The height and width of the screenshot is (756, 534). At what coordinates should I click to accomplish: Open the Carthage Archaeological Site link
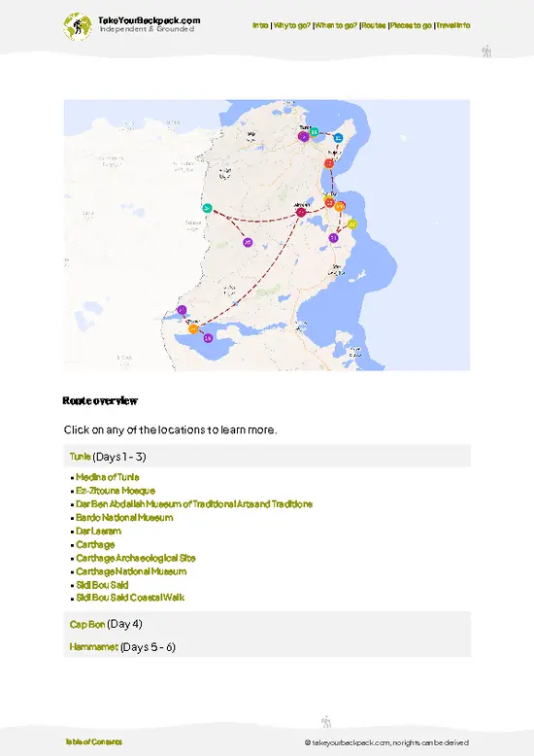tap(136, 559)
